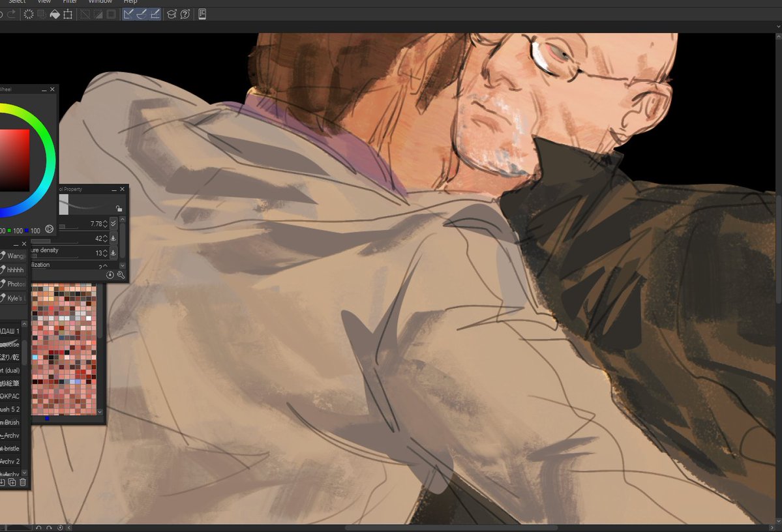The width and height of the screenshot is (782, 532).
Task: Pick the bright cyan swatch in color set
Action: 35,357
